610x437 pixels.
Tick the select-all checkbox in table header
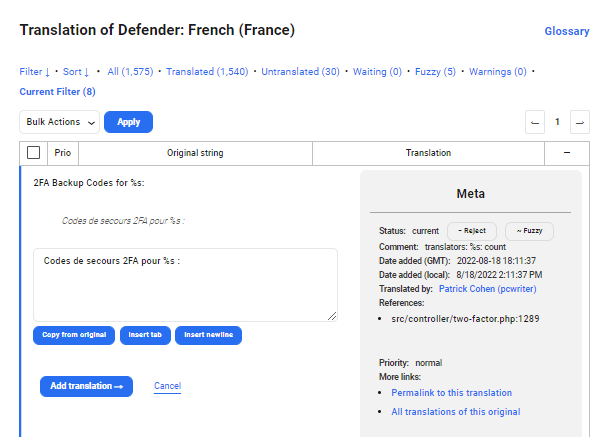tap(33, 153)
